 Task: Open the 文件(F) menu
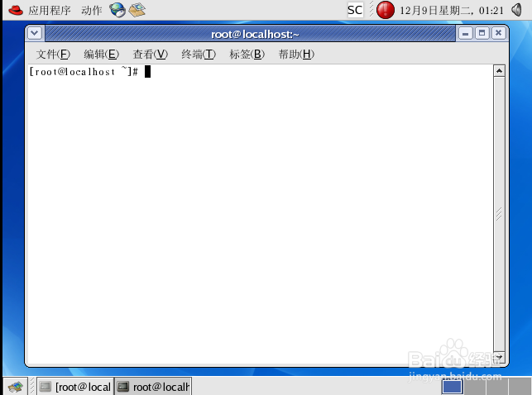(53, 55)
